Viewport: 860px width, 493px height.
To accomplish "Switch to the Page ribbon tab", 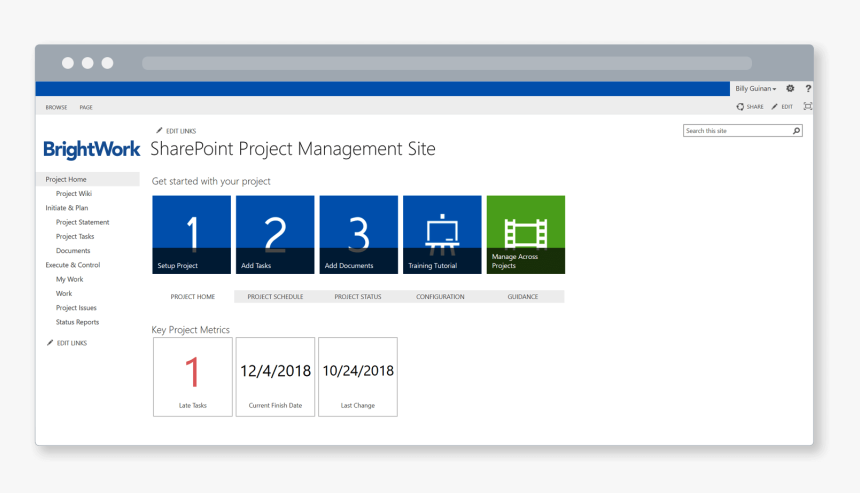I will tap(86, 107).
